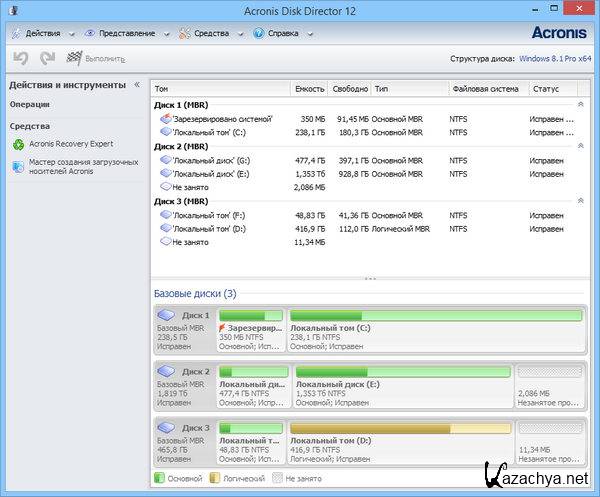Collapse the Диск 2 (MBR) group

580,146
